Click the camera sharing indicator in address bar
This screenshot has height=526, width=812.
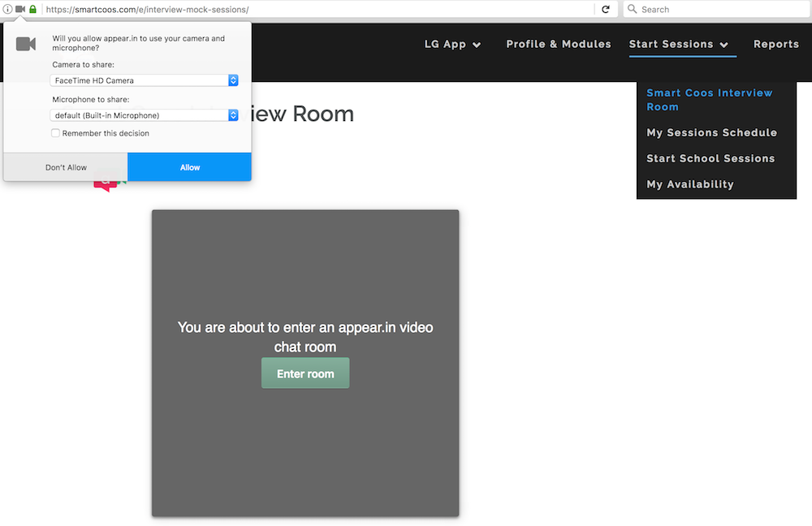20,9
